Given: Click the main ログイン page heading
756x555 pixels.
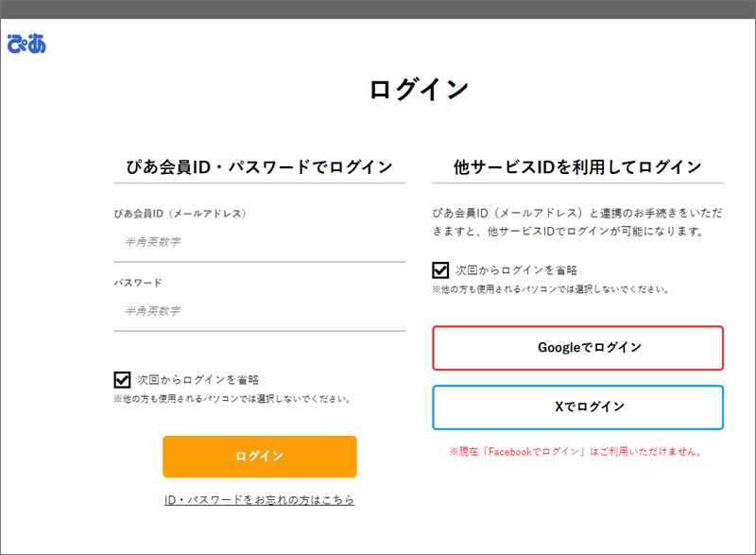Looking at the screenshot, I should [419, 90].
